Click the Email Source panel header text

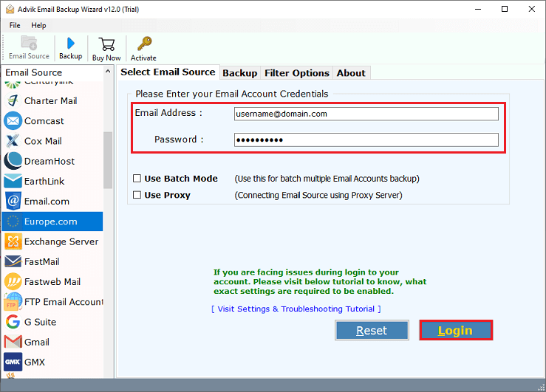tap(34, 72)
